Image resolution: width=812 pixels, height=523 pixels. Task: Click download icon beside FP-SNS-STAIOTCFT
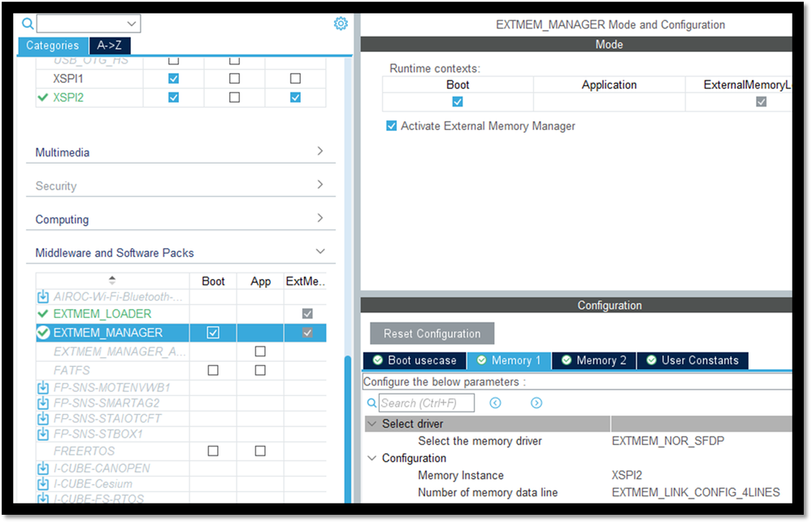point(43,418)
